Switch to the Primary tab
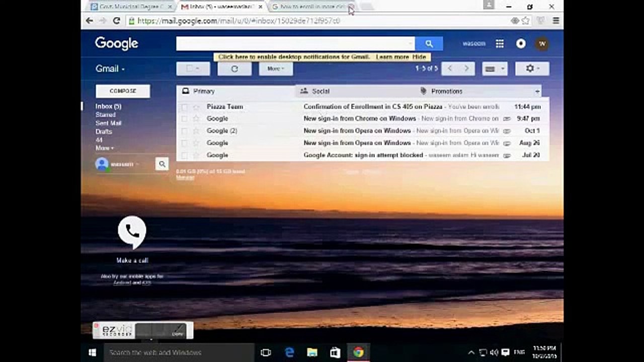This screenshot has width=644, height=362. click(x=236, y=91)
